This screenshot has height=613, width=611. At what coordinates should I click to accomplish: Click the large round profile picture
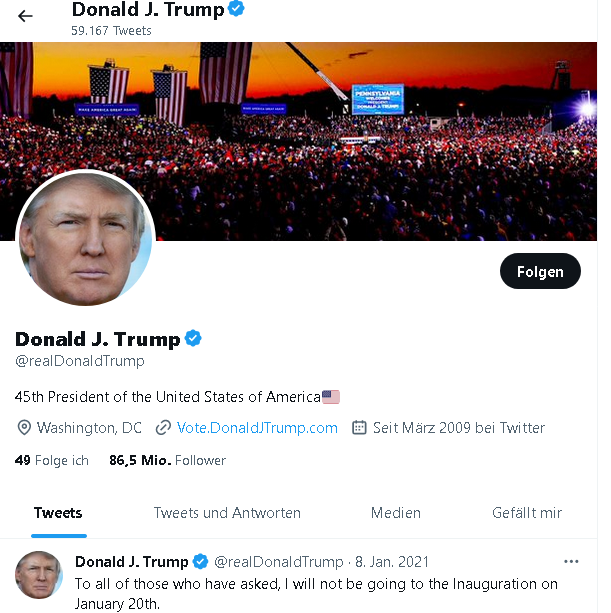(x=86, y=239)
